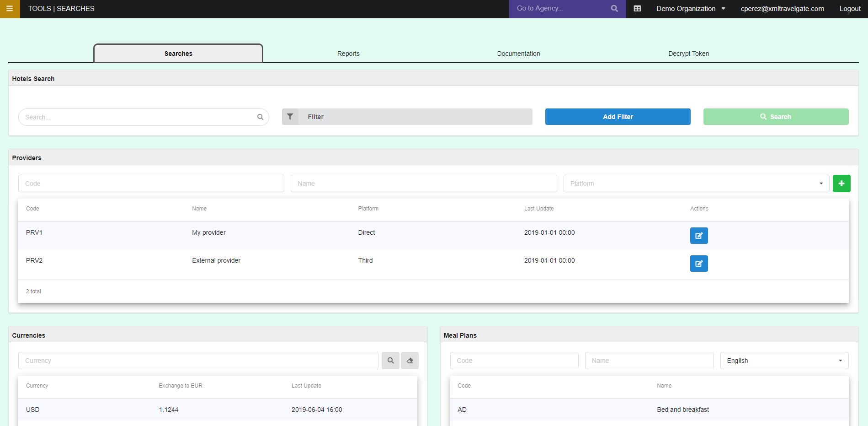This screenshot has width=868, height=426.
Task: Click the 2019-06-04 16:00 update cell
Action: click(317, 410)
